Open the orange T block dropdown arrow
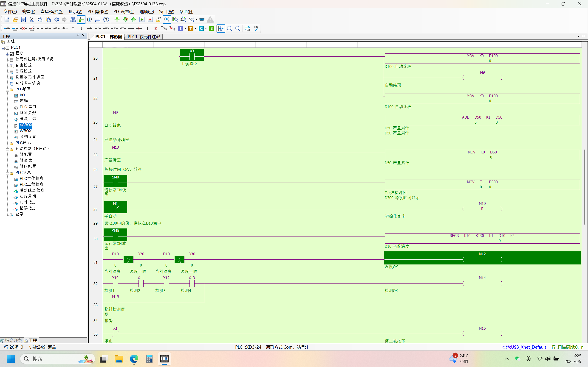This screenshot has height=367, width=588. click(196, 28)
